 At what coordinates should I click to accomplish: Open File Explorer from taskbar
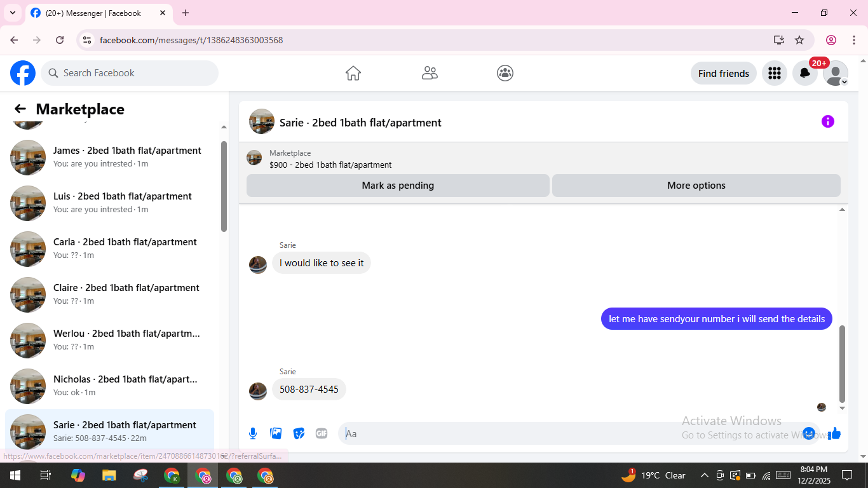click(109, 475)
